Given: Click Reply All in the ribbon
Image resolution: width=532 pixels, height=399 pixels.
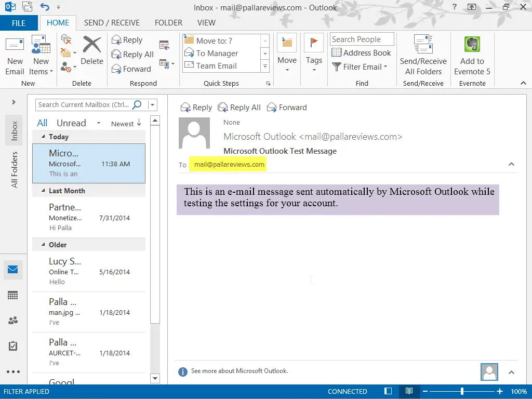Looking at the screenshot, I should [x=132, y=54].
